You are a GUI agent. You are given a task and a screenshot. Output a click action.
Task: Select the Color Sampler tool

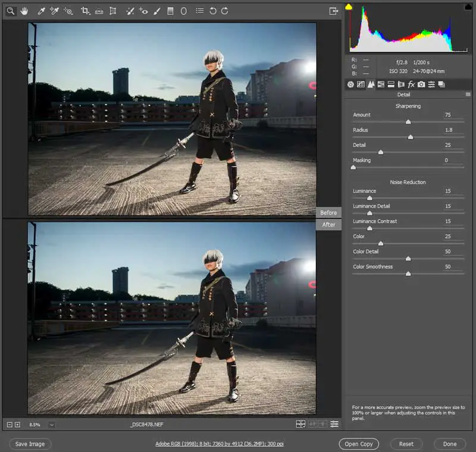54,11
